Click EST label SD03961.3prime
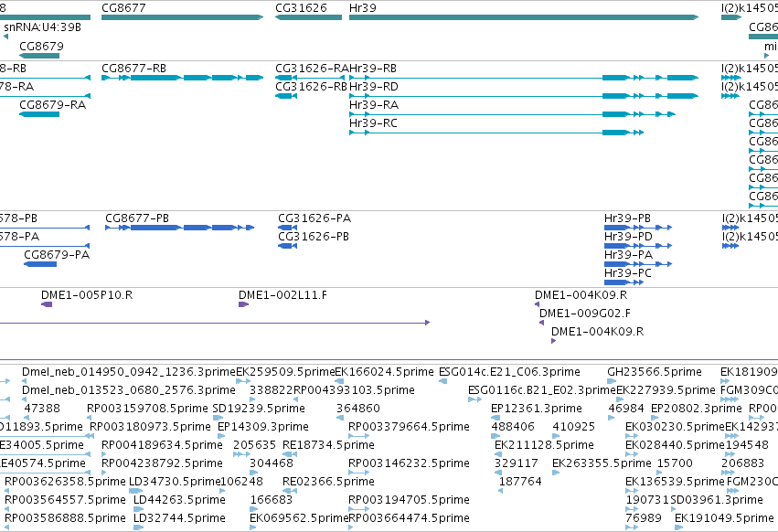 point(717,501)
